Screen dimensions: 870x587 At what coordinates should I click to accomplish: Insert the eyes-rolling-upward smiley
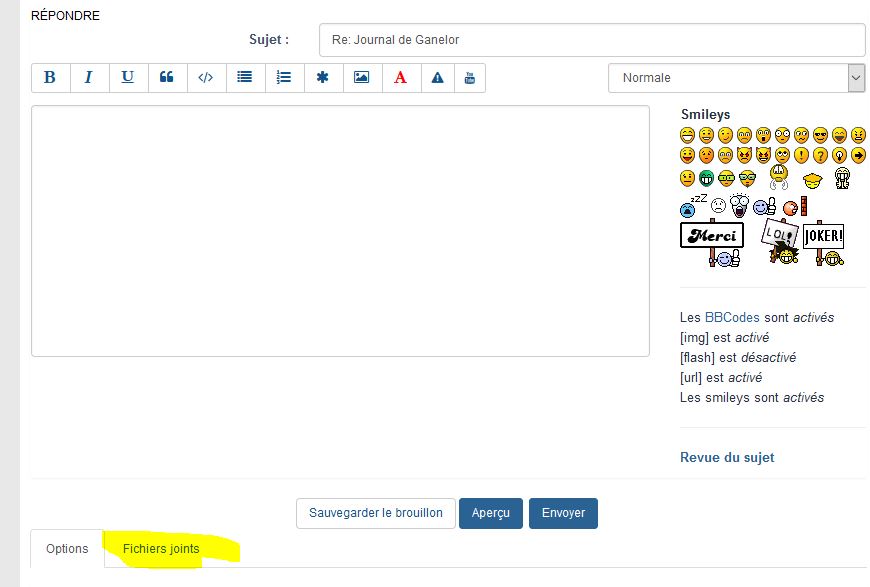782,155
